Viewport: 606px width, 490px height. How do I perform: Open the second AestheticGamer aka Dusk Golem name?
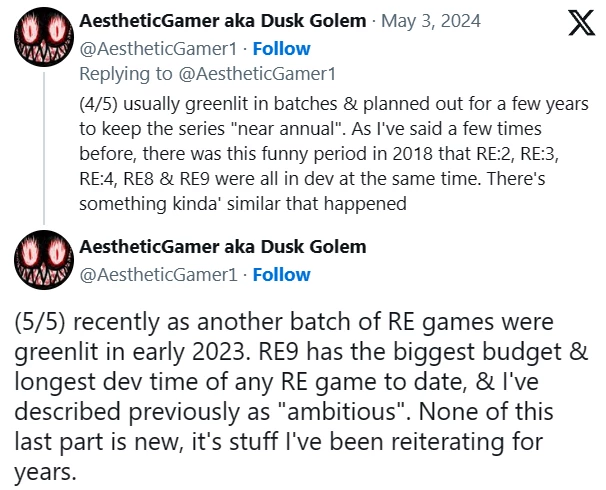click(x=222, y=247)
